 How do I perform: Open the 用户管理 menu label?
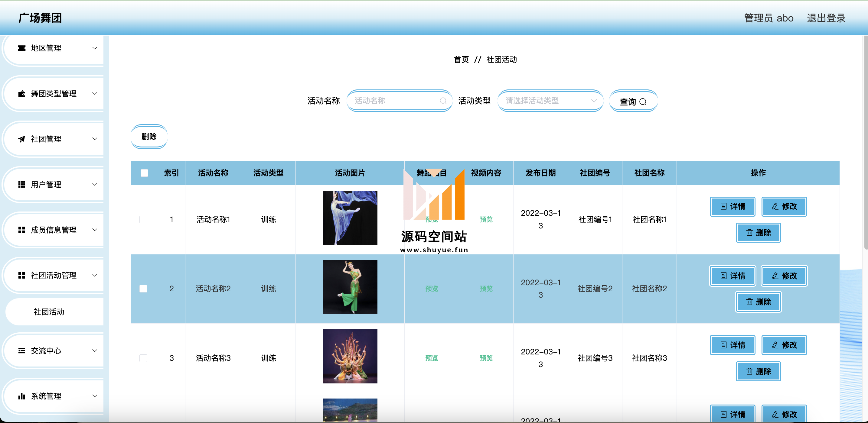[46, 184]
